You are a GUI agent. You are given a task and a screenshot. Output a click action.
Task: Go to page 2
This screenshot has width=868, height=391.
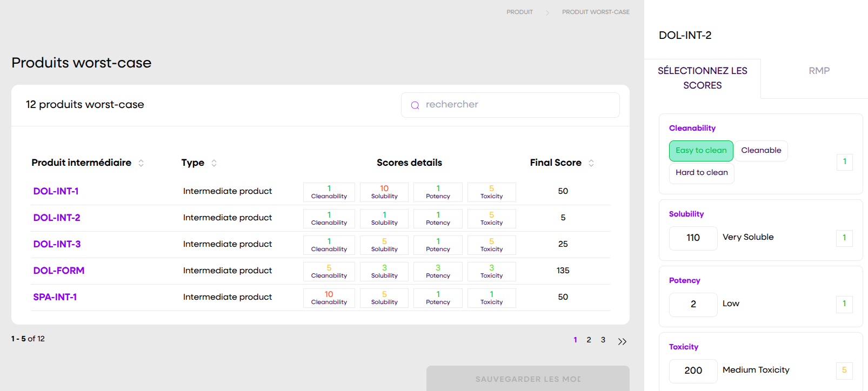[589, 340]
